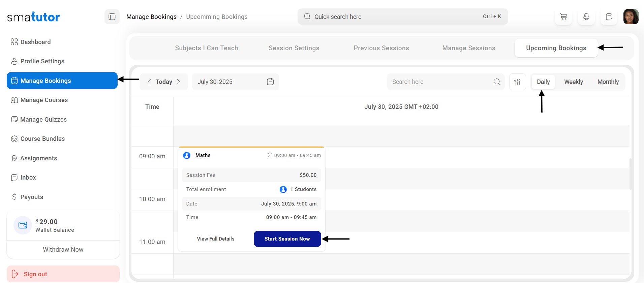Click the wallet balance icon
The width and height of the screenshot is (644, 283).
pyautogui.click(x=23, y=225)
